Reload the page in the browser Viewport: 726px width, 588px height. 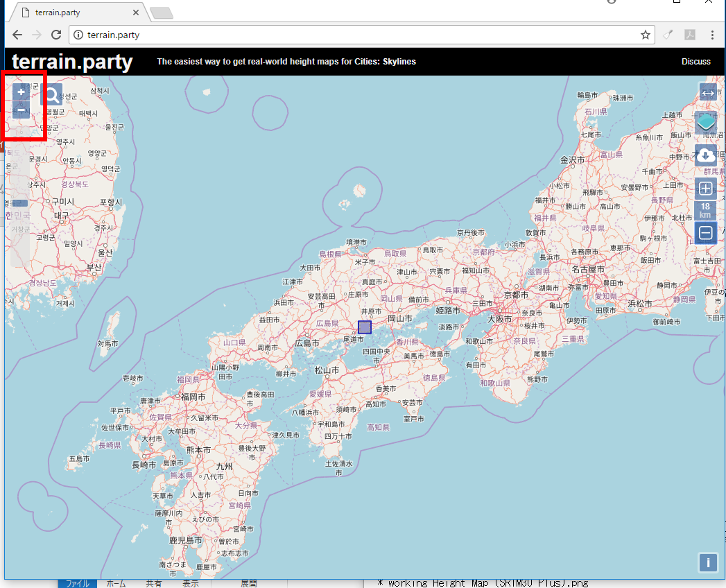coord(57,35)
